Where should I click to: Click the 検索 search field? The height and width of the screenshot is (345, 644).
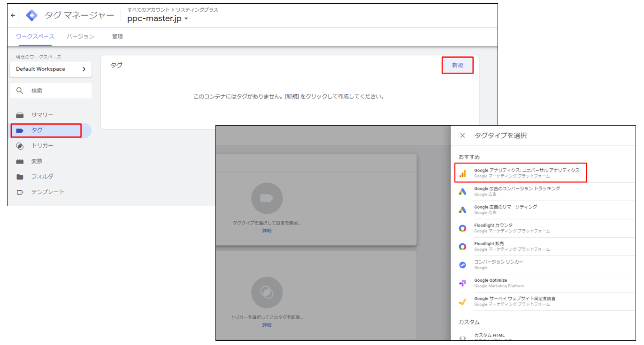point(51,91)
